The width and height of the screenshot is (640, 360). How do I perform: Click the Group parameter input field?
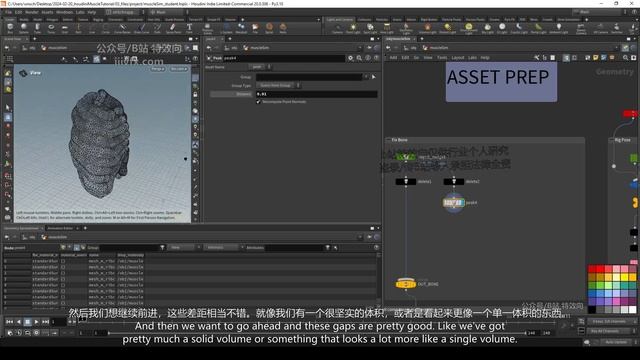point(309,77)
